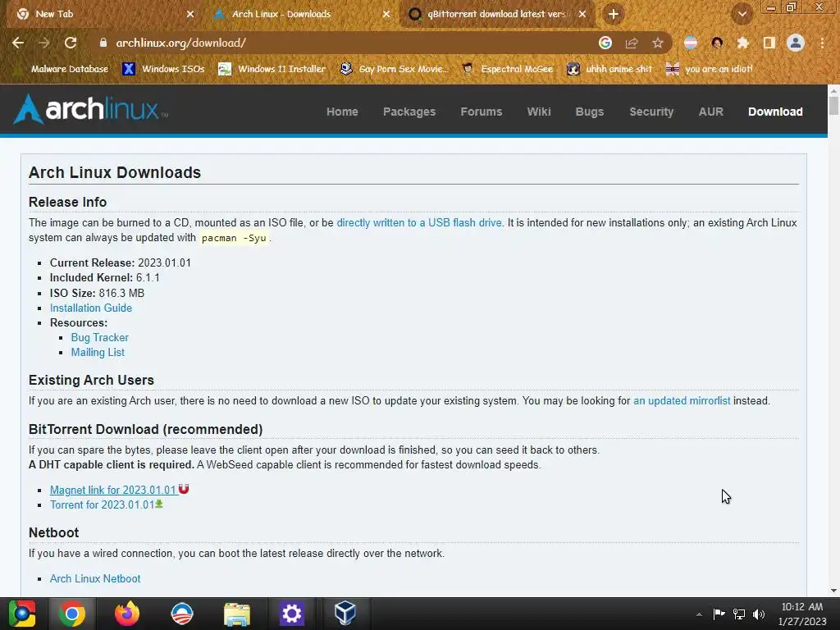Close the qBittorrent download tab
840x630 pixels.
click(x=582, y=14)
